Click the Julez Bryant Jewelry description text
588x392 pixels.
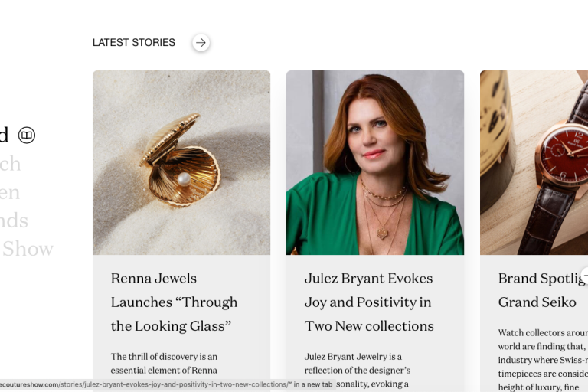(x=354, y=364)
